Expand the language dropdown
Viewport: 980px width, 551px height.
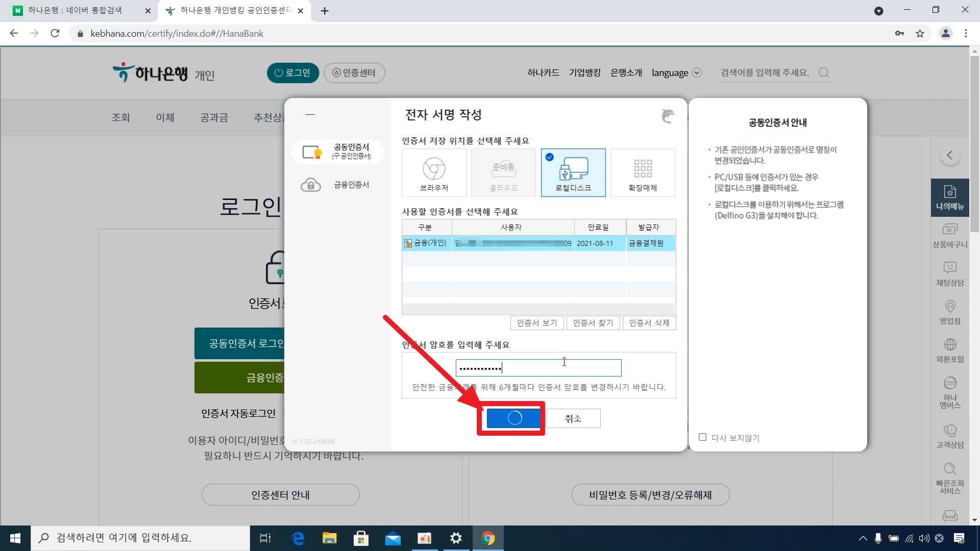(696, 72)
